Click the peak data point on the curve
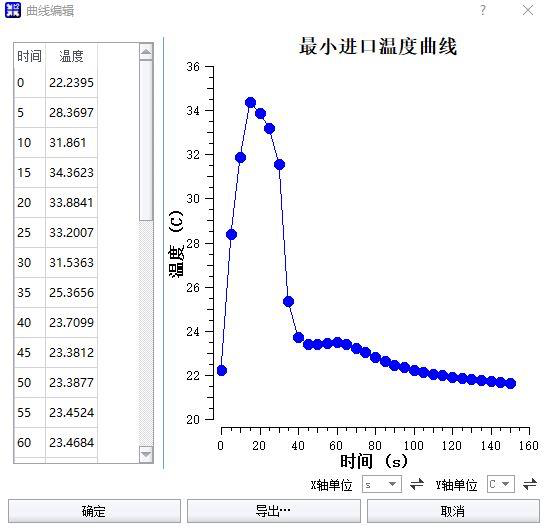 pos(250,103)
